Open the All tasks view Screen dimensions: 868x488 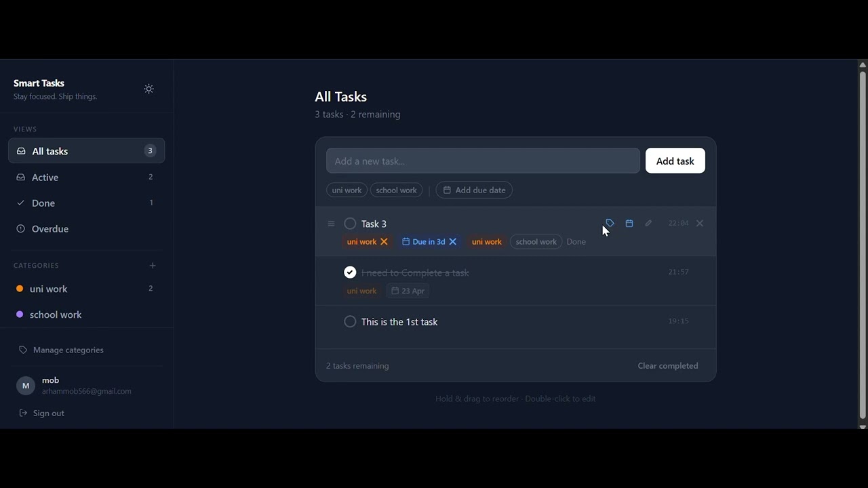click(x=86, y=151)
